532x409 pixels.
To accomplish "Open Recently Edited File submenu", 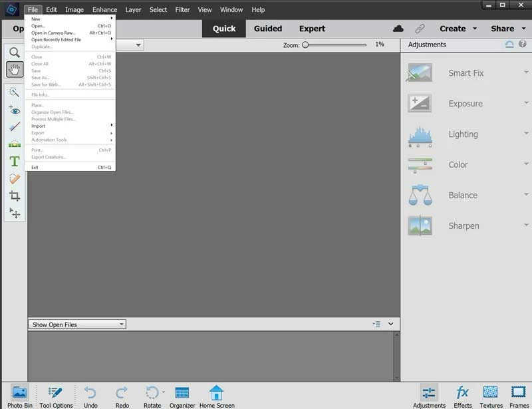I will coord(71,40).
